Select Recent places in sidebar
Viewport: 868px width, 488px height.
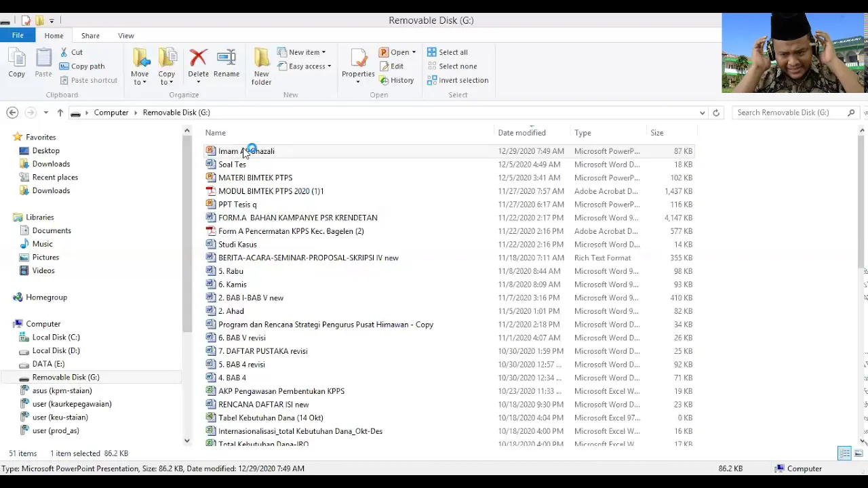point(55,178)
